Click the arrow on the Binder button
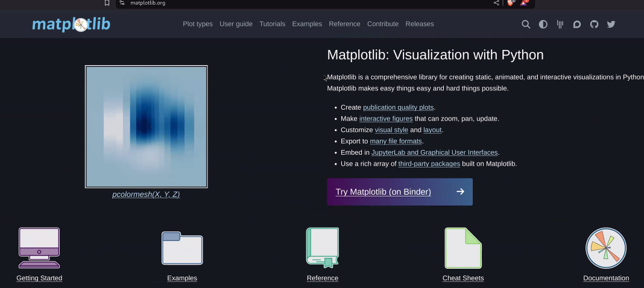Viewport: 644px width, 288px height. (460, 192)
